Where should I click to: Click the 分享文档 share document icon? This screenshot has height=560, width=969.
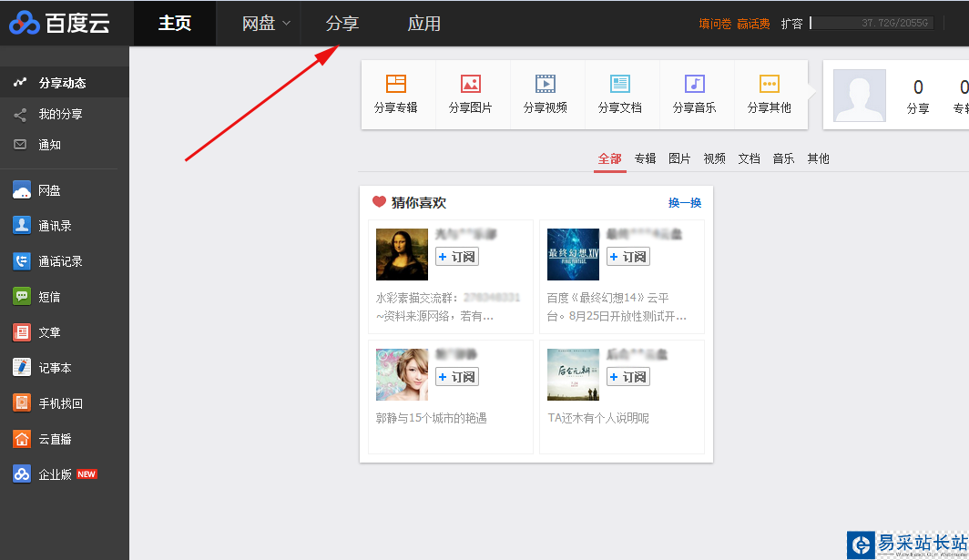(x=620, y=84)
